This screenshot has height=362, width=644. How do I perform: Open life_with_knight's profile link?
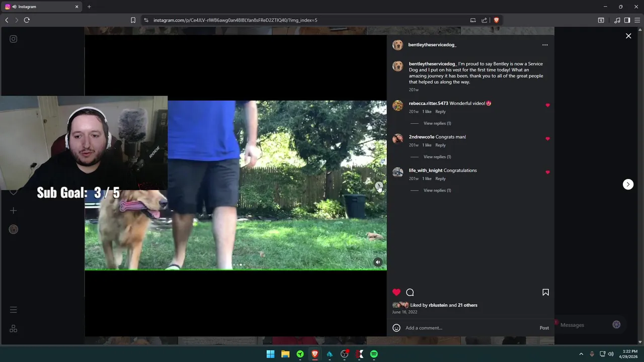coord(426,170)
